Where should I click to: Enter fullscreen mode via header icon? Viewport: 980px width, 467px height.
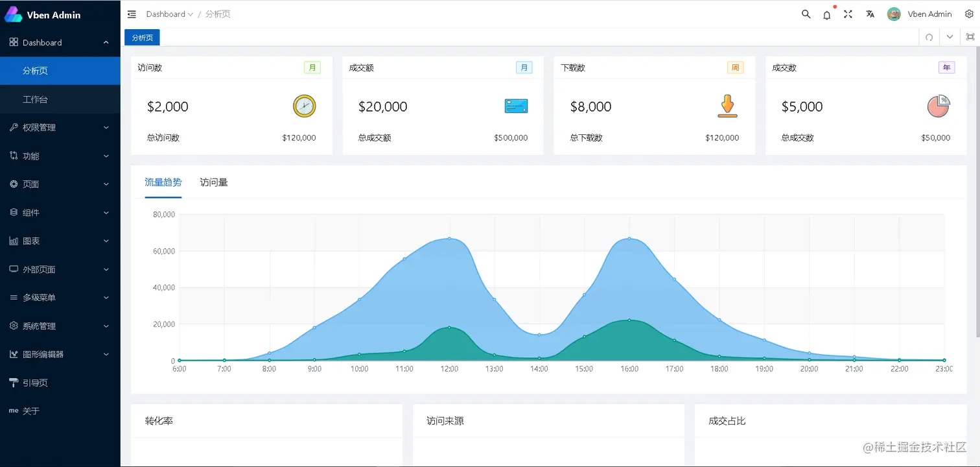coord(848,14)
